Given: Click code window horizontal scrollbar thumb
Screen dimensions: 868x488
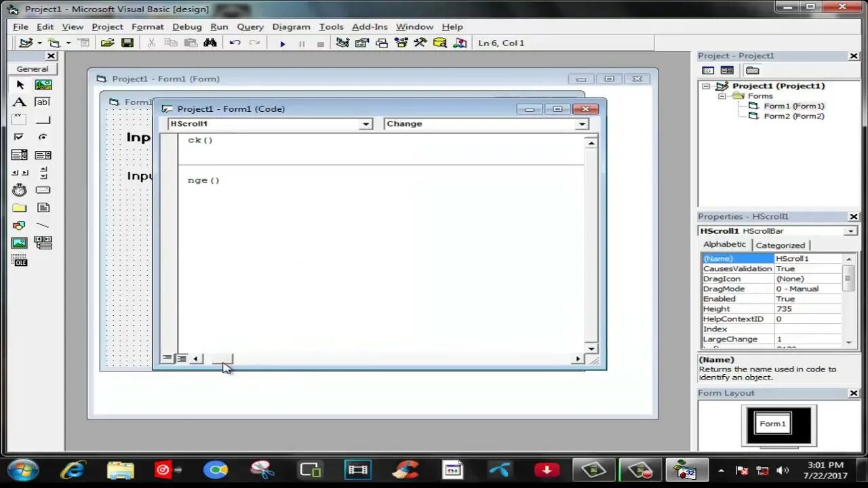Looking at the screenshot, I should point(222,359).
